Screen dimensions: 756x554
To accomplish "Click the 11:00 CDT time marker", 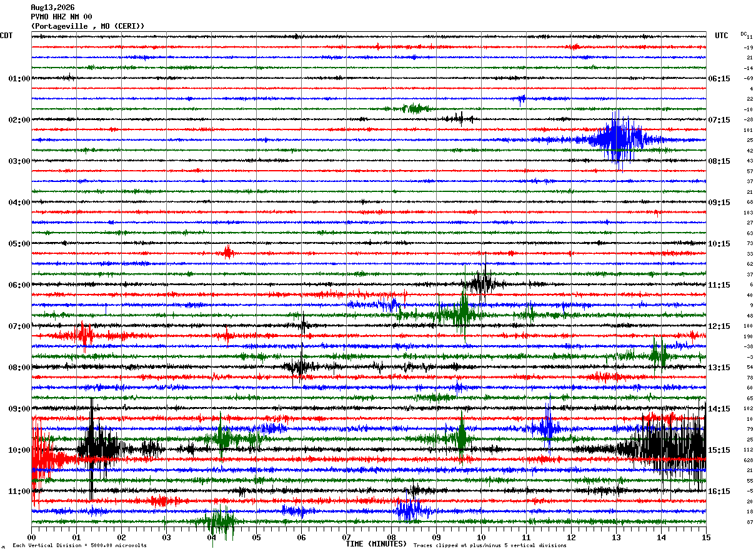I will point(19,491).
